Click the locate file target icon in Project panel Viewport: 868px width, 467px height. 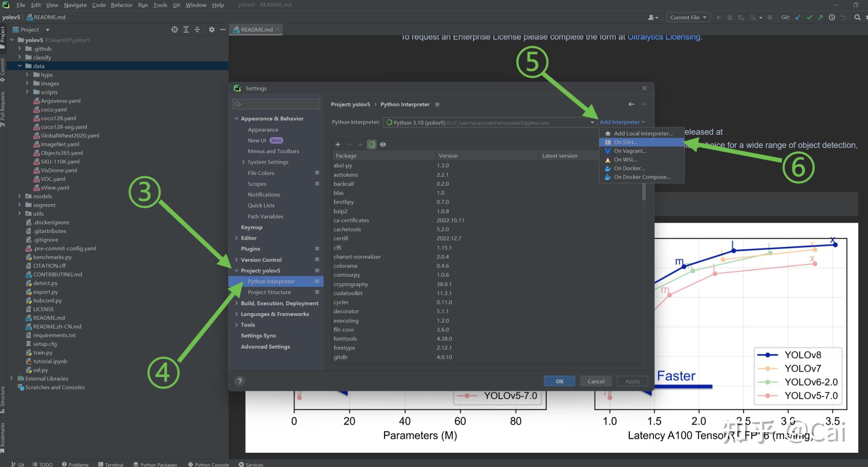point(174,30)
